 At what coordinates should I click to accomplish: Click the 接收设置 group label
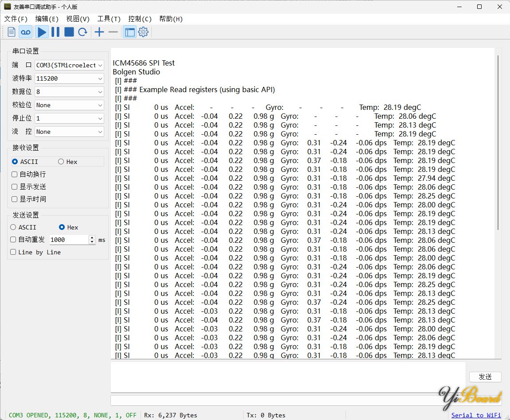click(26, 148)
